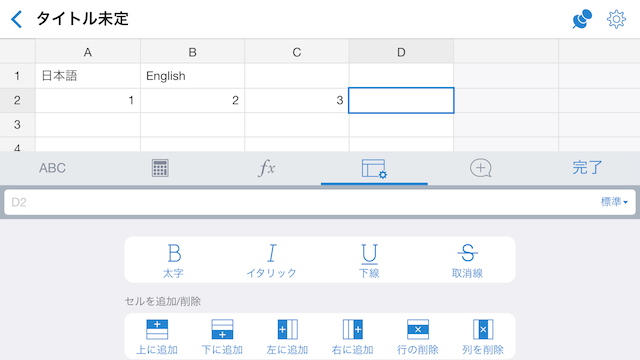Open the fx function tab
The width and height of the screenshot is (640, 360).
pos(267,168)
